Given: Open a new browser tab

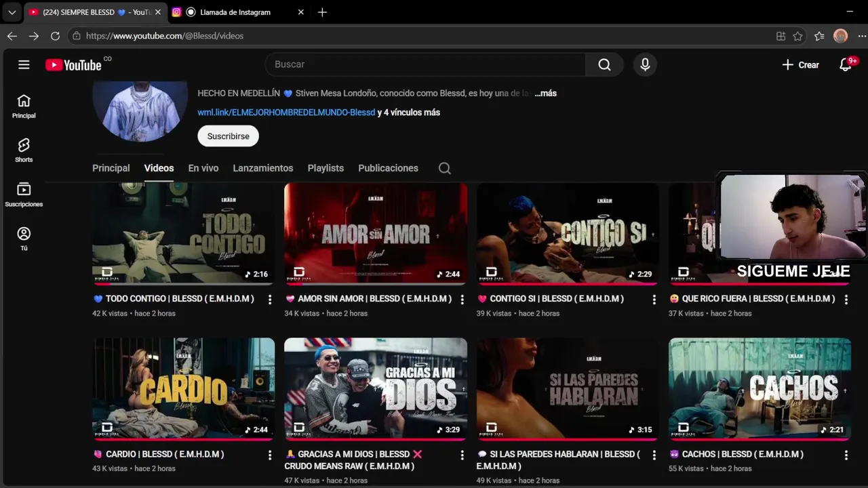Looking at the screenshot, I should tap(322, 12).
